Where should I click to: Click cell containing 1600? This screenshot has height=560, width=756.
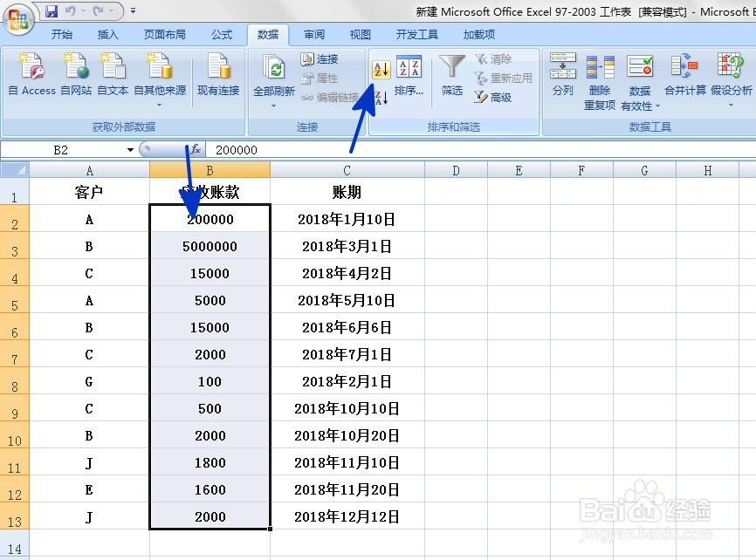pos(210,489)
